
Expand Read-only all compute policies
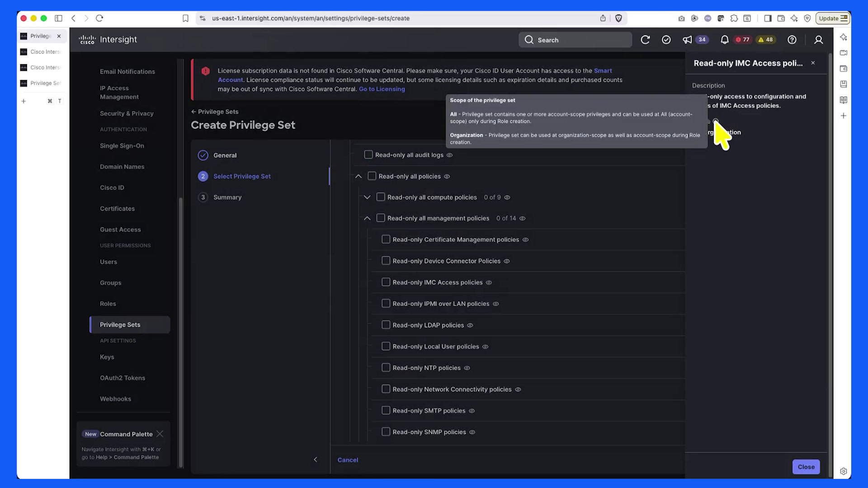click(367, 197)
